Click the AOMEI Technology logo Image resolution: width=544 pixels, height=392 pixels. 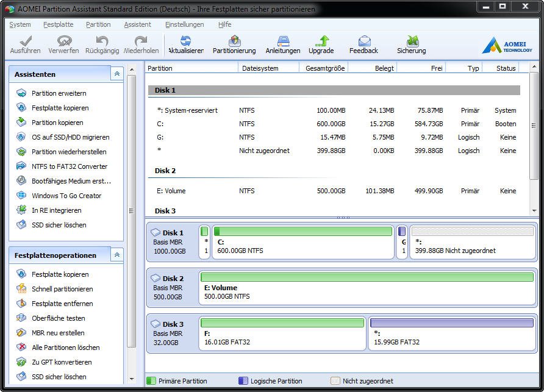[507, 45]
